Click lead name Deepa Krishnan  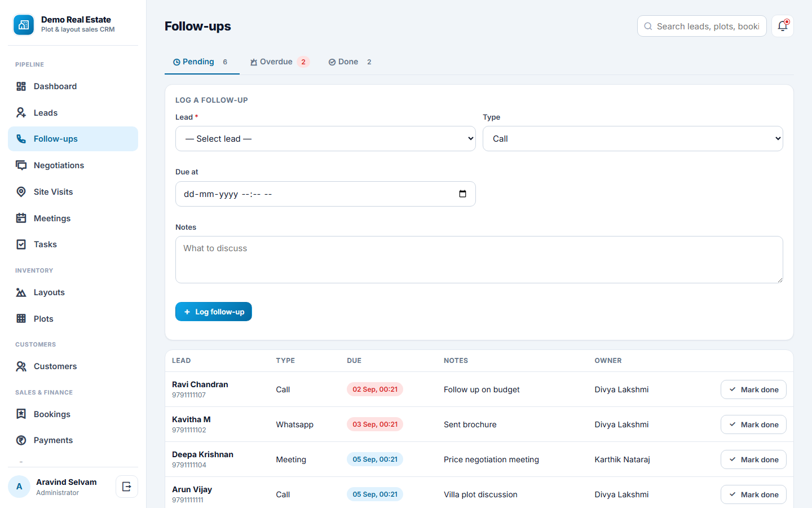point(202,454)
